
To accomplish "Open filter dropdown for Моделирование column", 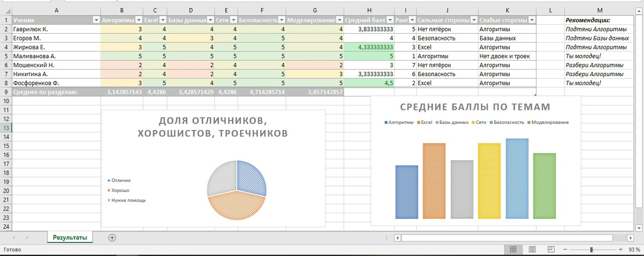I will click(x=340, y=20).
